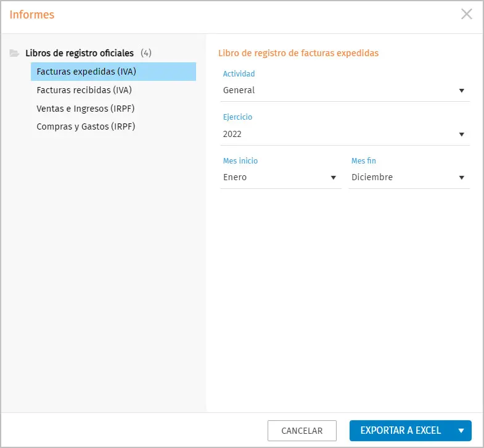Click EXPORTAR A EXCEL button
Screen dimensions: 484x448
pos(400,431)
